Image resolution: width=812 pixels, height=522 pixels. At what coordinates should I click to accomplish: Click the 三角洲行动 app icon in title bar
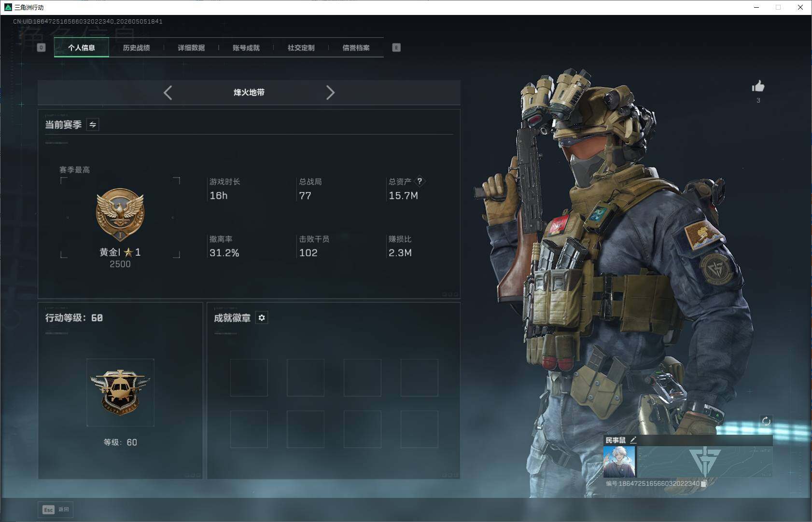[x=8, y=7]
